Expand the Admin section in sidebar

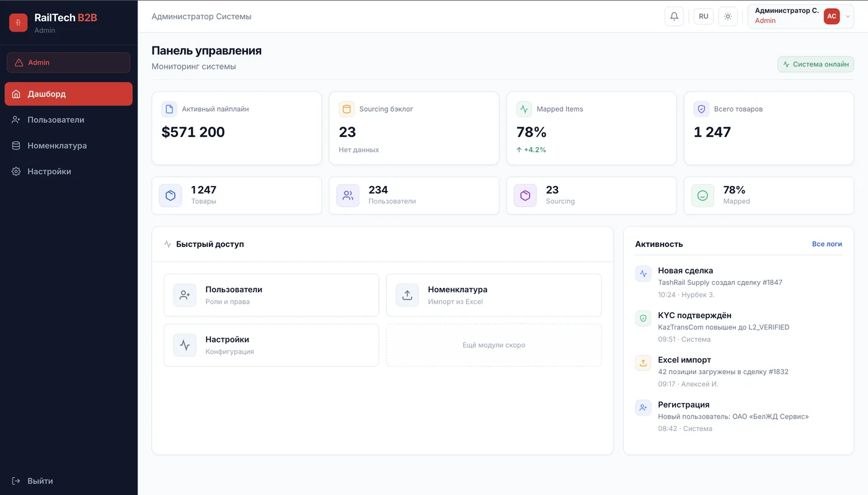point(68,62)
